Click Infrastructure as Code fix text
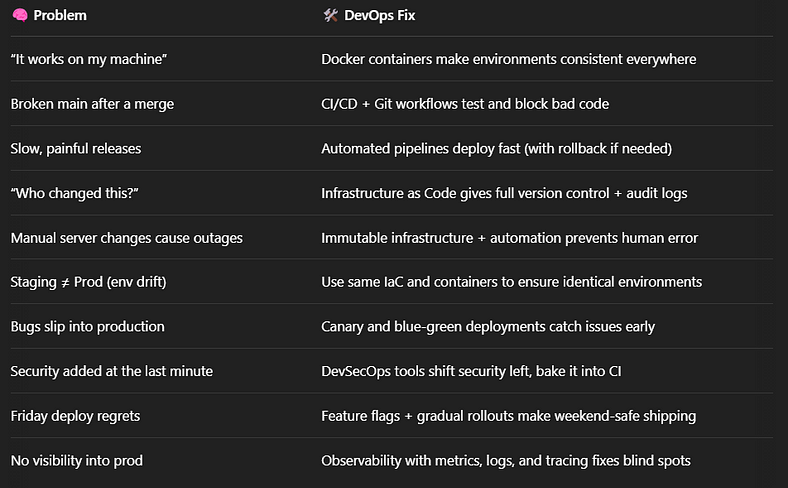This screenshot has height=488, width=788. 504,193
